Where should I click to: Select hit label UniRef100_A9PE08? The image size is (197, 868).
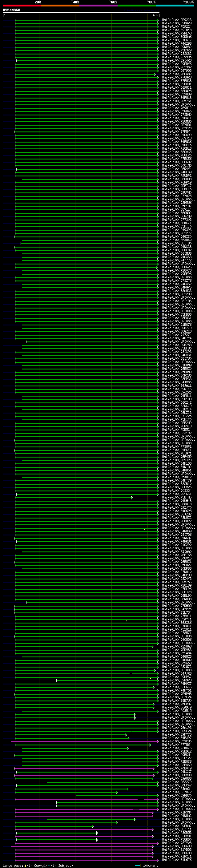coord(177,33)
